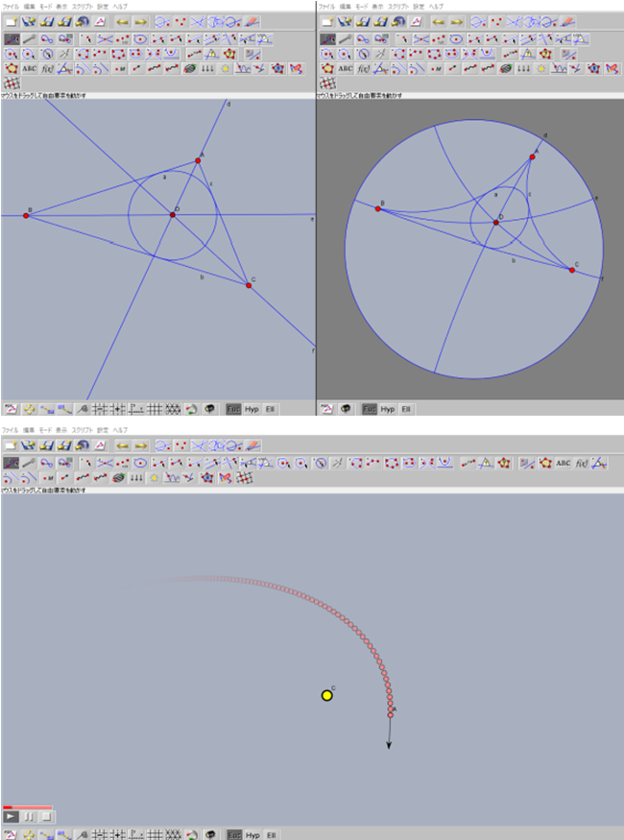Open the ファイル menu in the triangle window

pyautogui.click(x=11, y=6)
